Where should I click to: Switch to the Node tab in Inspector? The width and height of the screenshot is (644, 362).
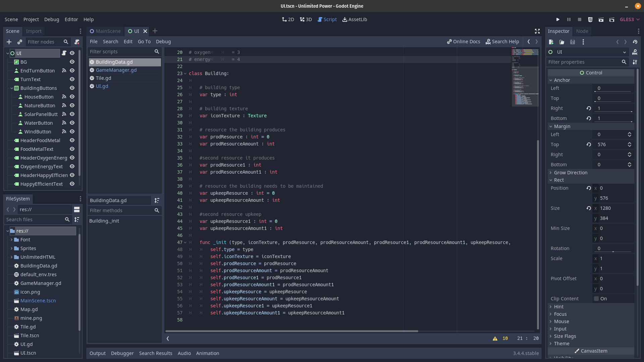582,31
